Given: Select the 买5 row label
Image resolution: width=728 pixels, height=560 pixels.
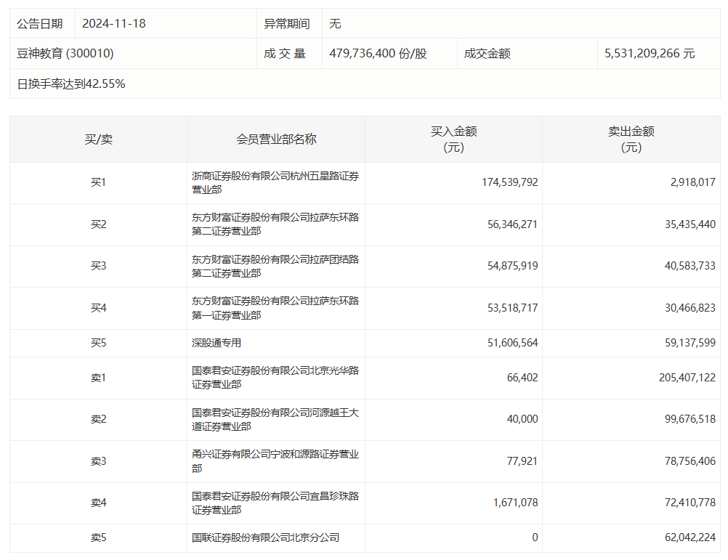Looking at the screenshot, I should (98, 343).
